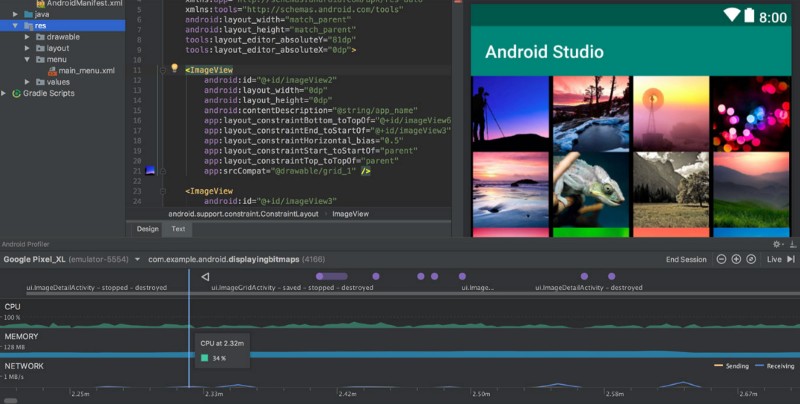The height and width of the screenshot is (404, 800).
Task: Click the lightbulb quick-fix icon on line 11
Action: (174, 68)
